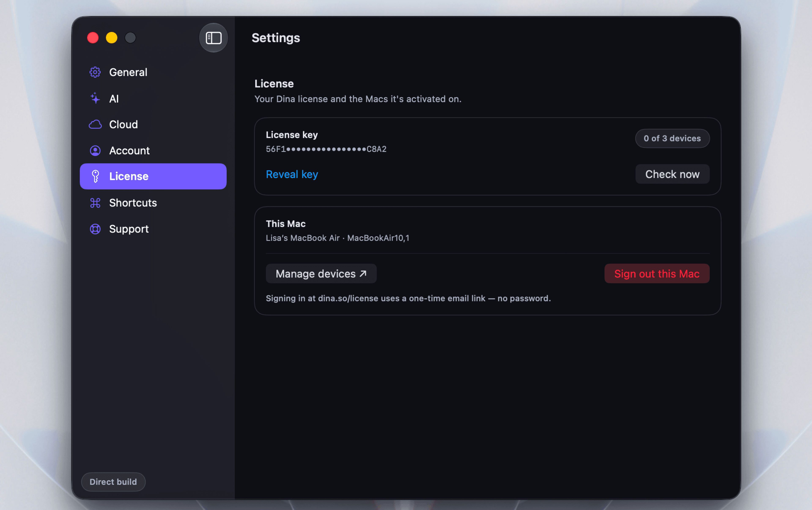The height and width of the screenshot is (510, 812).
Task: Open the General settings section
Action: [153, 72]
